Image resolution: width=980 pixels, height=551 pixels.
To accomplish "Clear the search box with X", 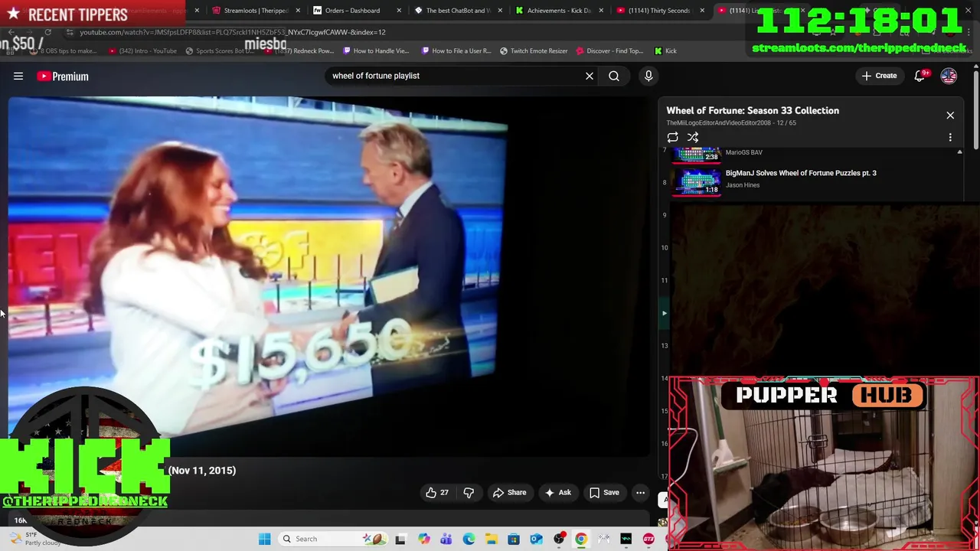I will (x=590, y=76).
